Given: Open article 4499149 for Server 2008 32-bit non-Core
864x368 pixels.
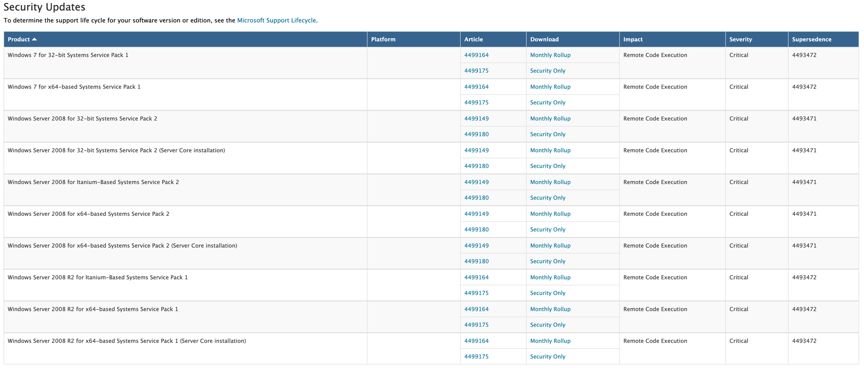Looking at the screenshot, I should [477, 118].
